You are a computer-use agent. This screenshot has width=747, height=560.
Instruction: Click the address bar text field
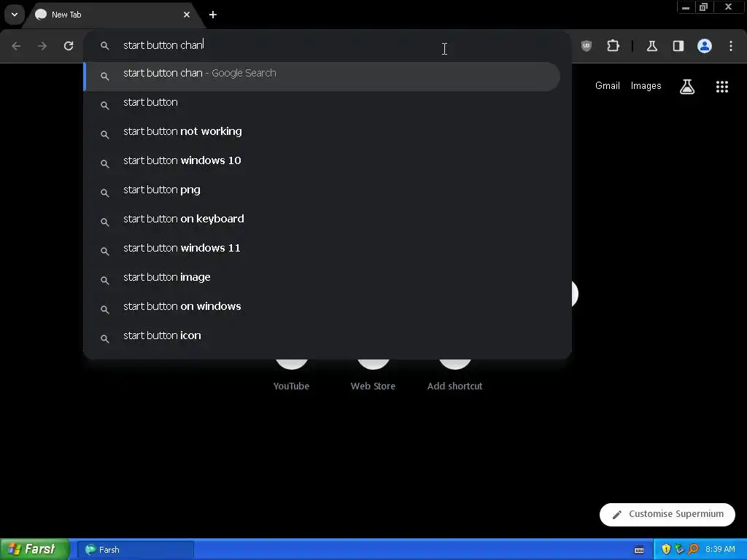click(x=329, y=45)
